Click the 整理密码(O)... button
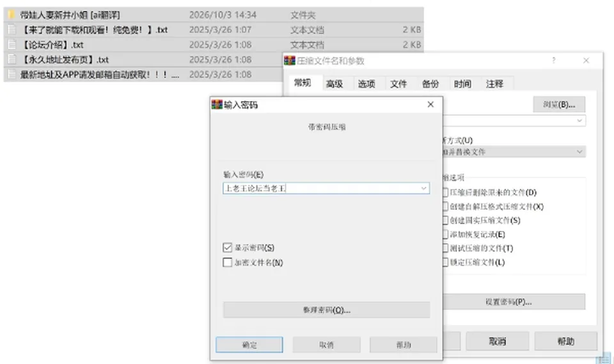 point(327,310)
